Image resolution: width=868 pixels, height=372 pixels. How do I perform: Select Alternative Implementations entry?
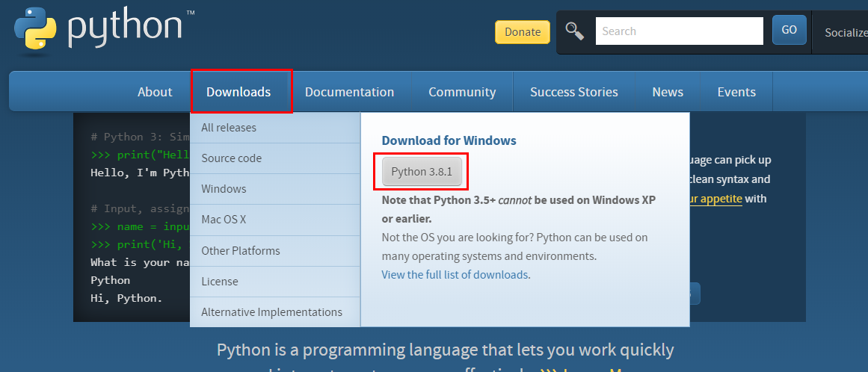(275, 312)
